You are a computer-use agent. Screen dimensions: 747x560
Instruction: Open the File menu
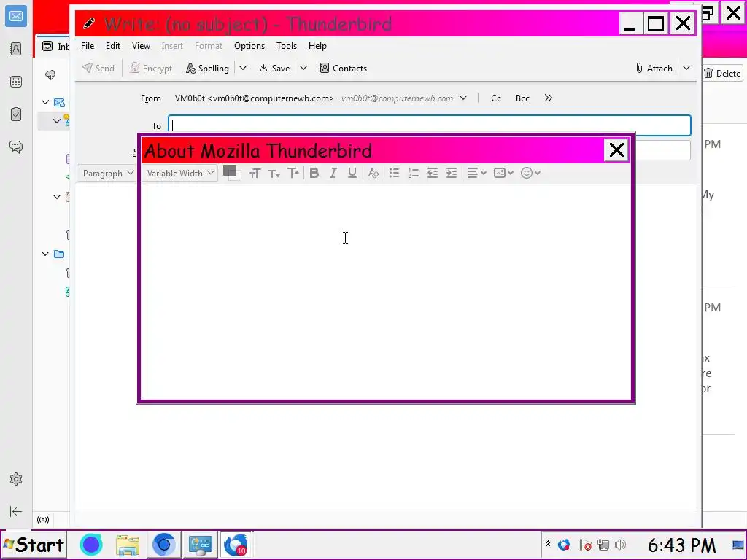(88, 46)
